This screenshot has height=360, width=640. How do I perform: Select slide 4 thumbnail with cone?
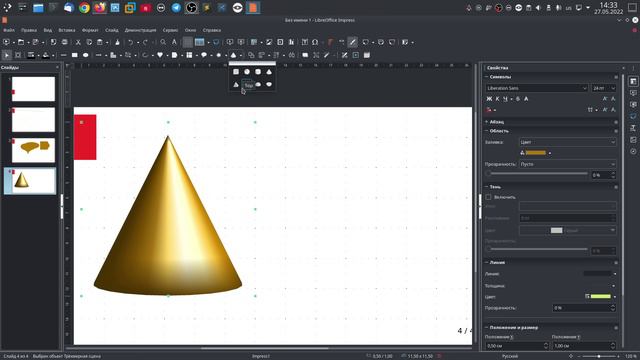pos(33,180)
